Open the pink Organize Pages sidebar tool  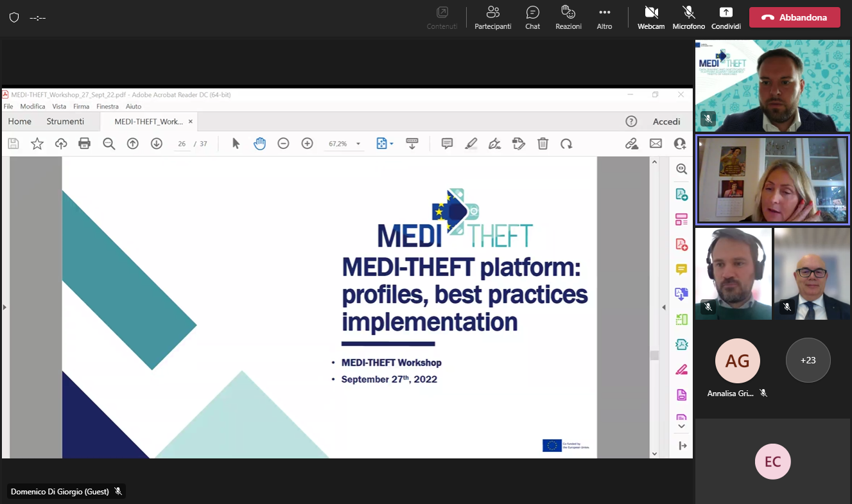[681, 220]
